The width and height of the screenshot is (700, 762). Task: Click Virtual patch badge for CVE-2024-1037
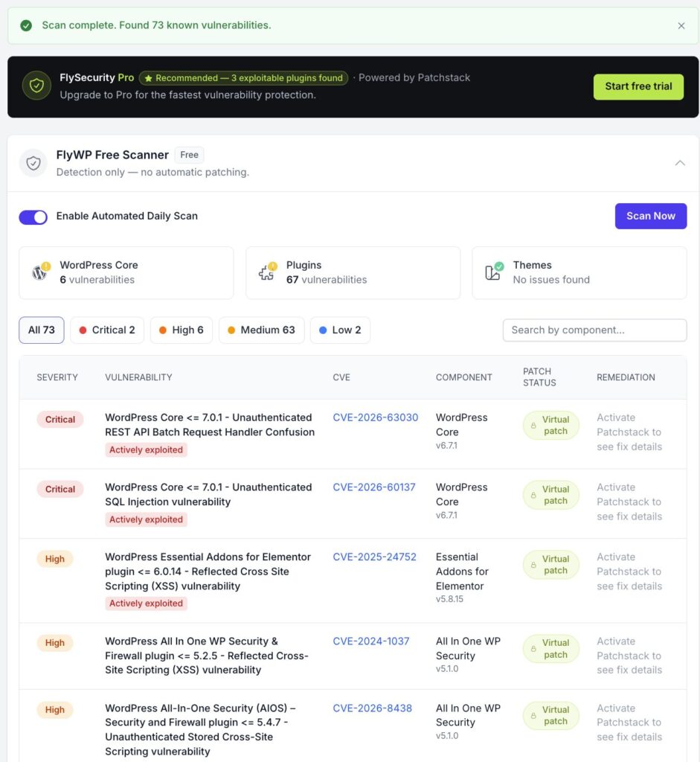(x=551, y=648)
